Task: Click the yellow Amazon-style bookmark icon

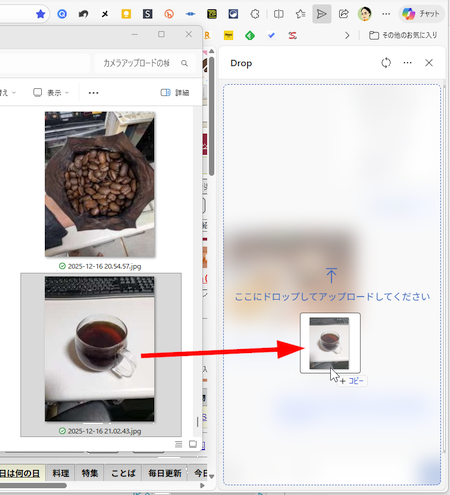Action: (228, 35)
